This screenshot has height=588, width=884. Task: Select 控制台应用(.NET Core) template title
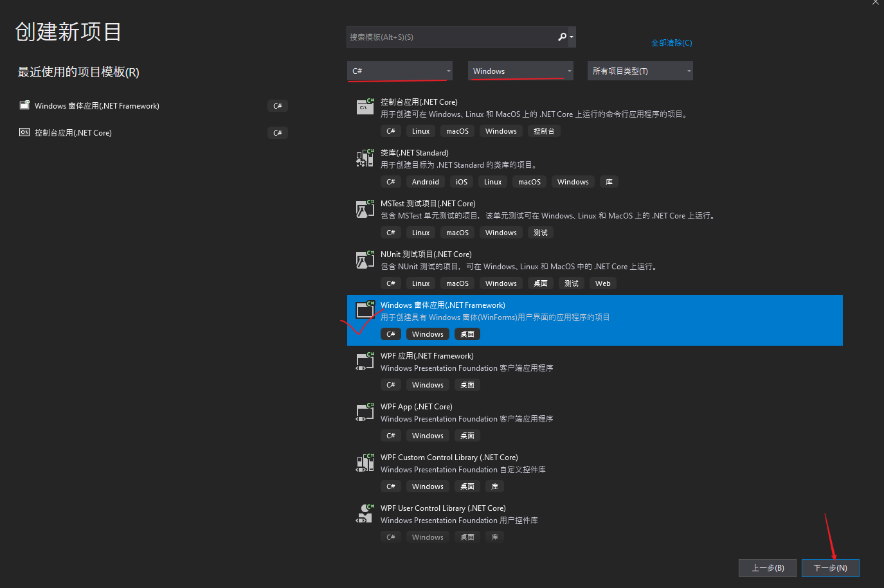coord(419,102)
